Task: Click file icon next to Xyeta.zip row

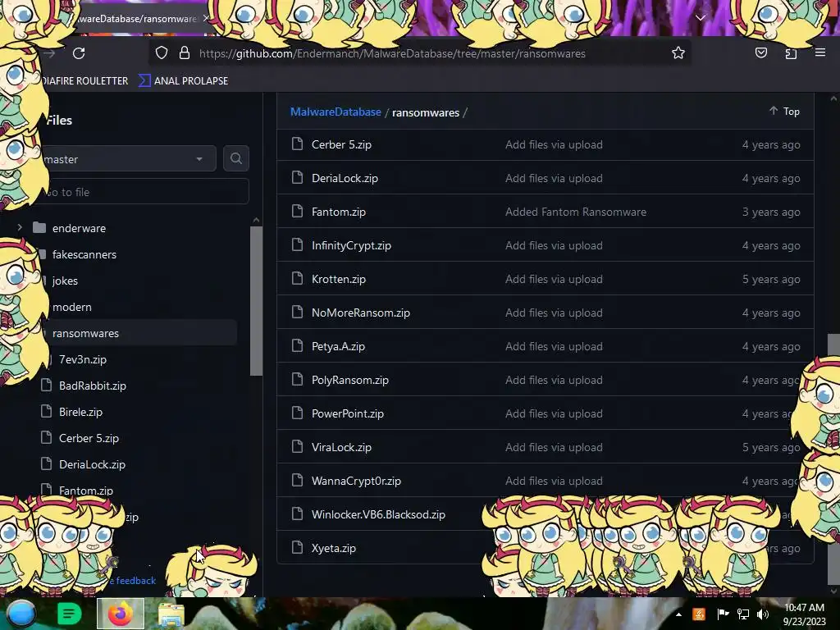Action: [x=297, y=547]
